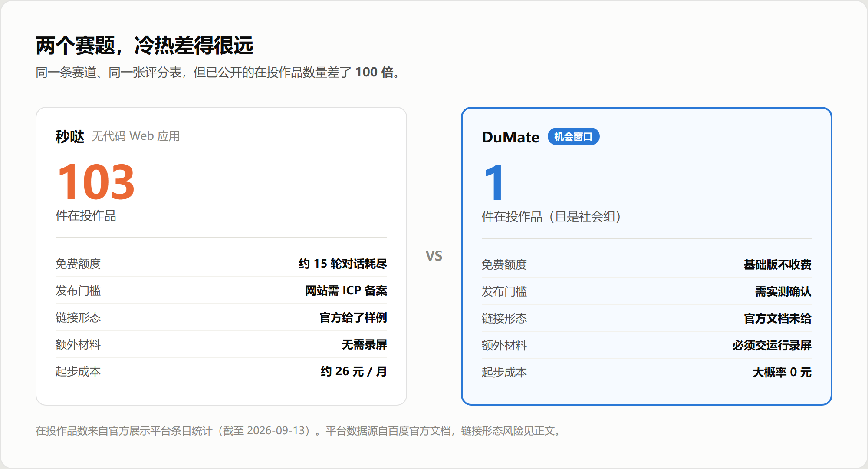Click 链接形态 label in the 秒哒 card
This screenshot has height=469, width=868.
pos(78,317)
